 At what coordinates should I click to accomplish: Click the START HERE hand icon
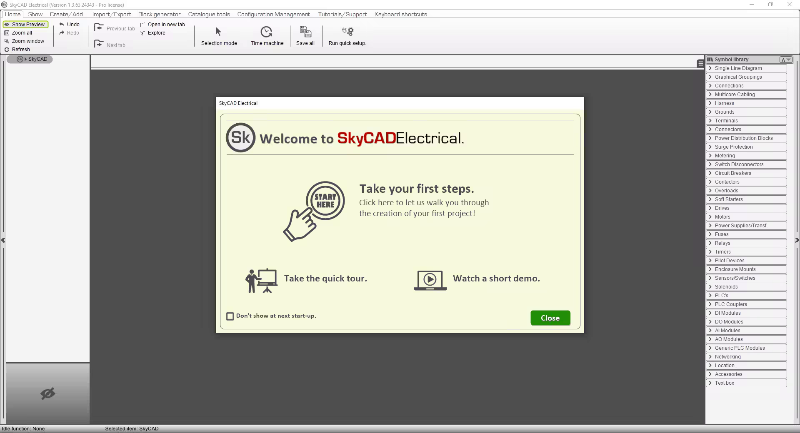tap(314, 207)
